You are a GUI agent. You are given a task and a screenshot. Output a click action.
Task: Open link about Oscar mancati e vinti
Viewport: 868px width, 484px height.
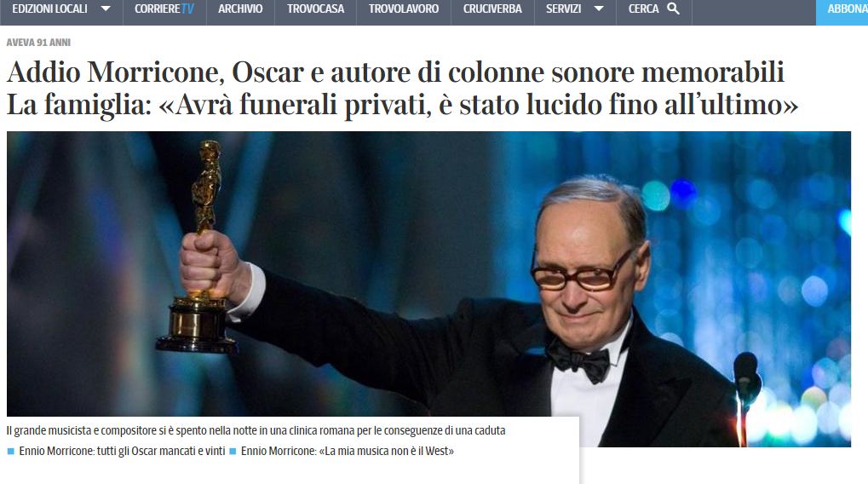click(122, 451)
